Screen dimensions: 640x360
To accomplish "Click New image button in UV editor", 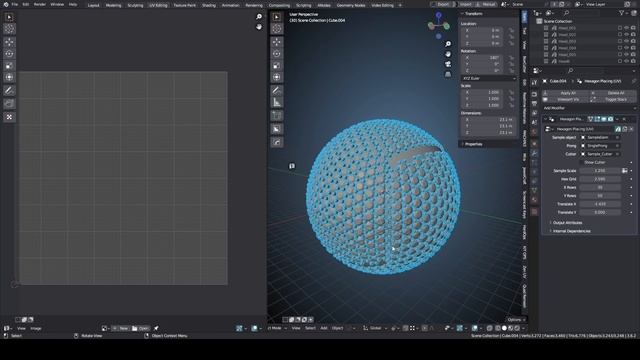I will pos(120,328).
